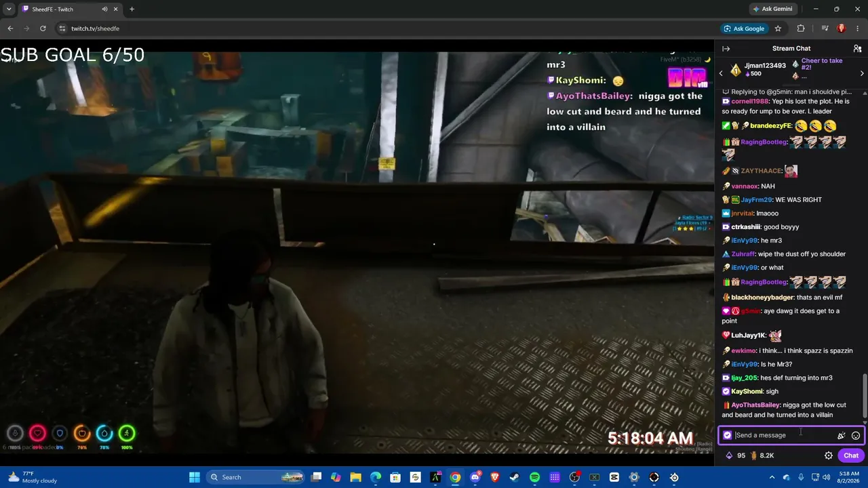Go back in browser history
Screen dimensions: 868x488
pyautogui.click(x=10, y=28)
